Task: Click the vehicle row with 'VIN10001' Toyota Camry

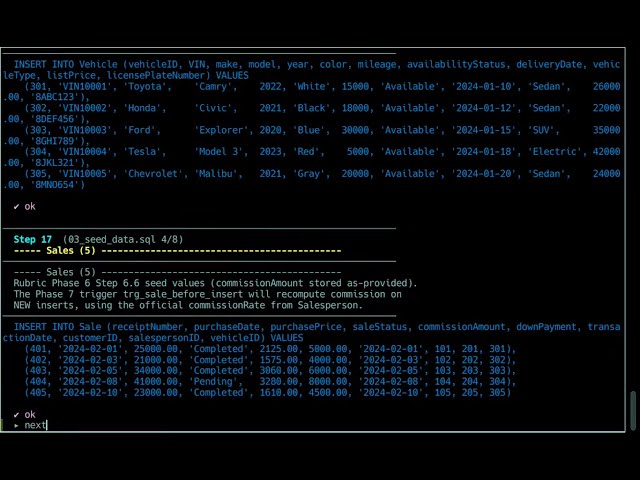Action: point(311,92)
